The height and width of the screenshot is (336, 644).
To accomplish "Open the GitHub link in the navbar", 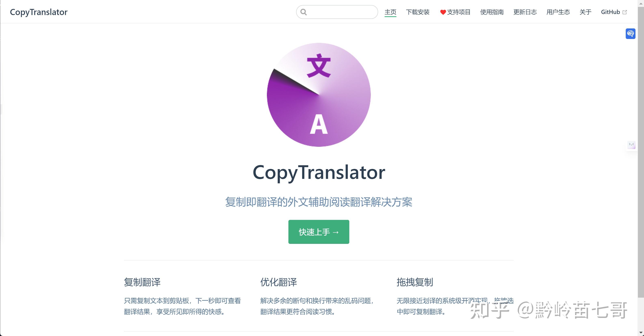I will click(x=611, y=12).
